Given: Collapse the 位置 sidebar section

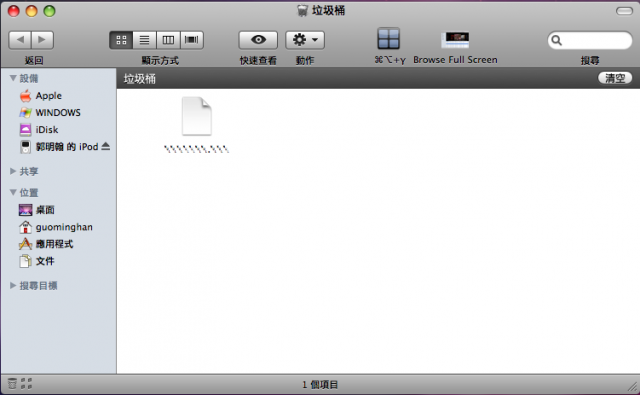Looking at the screenshot, I should (13, 192).
